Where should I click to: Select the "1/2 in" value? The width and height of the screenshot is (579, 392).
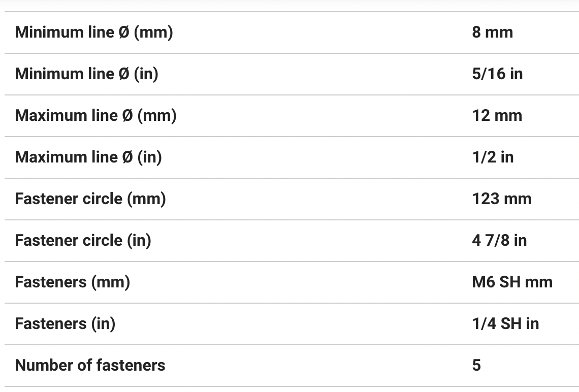coord(492,157)
